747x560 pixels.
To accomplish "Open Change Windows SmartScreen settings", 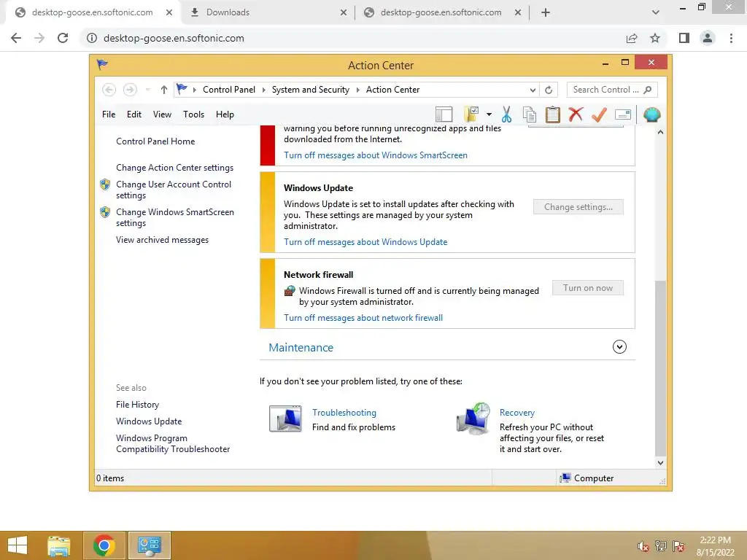I will [x=175, y=217].
